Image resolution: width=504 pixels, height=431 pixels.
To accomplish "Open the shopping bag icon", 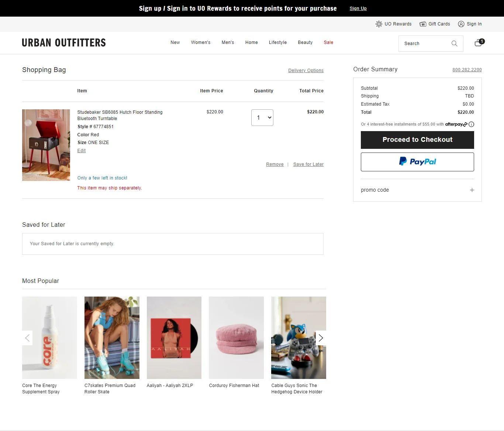I will pyautogui.click(x=478, y=43).
